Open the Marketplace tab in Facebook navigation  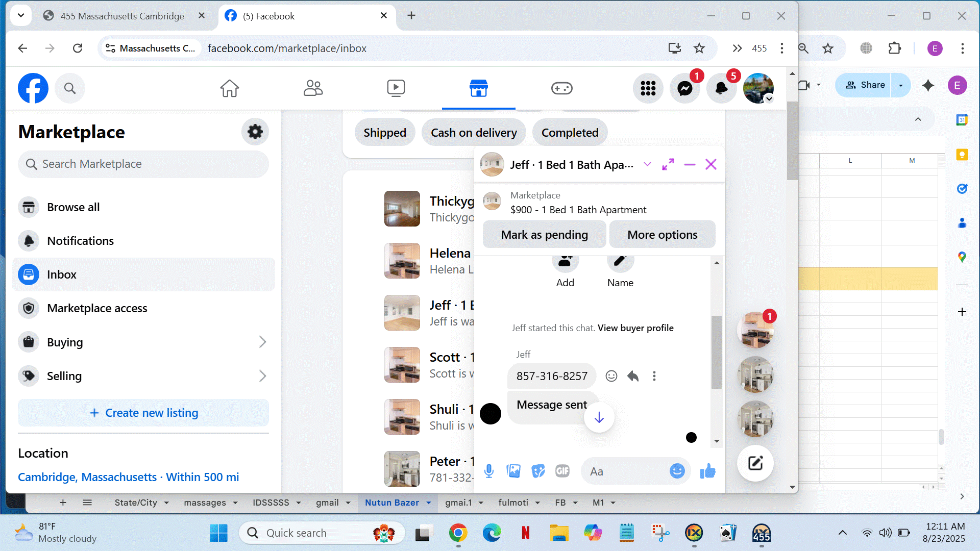(x=478, y=88)
